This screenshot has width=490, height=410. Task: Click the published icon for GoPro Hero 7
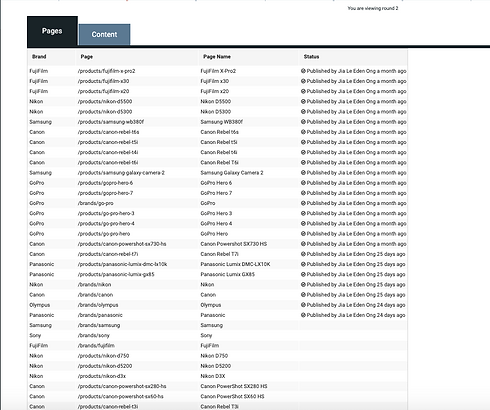tap(303, 193)
